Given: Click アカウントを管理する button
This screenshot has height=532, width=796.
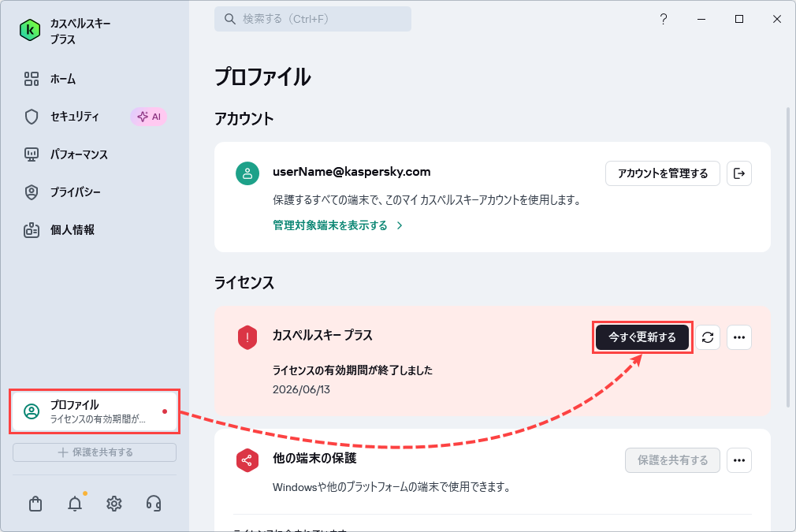Looking at the screenshot, I should click(x=663, y=173).
